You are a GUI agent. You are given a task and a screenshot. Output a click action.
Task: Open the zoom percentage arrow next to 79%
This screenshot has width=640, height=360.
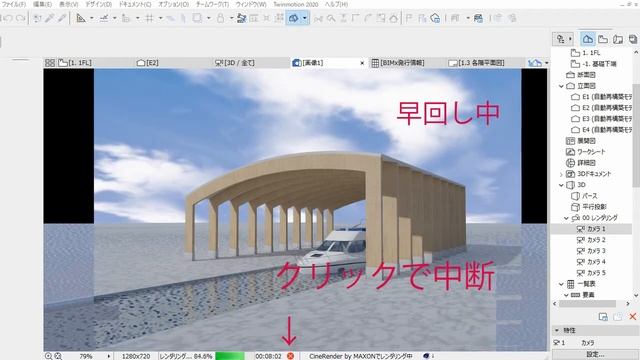[x=109, y=356]
